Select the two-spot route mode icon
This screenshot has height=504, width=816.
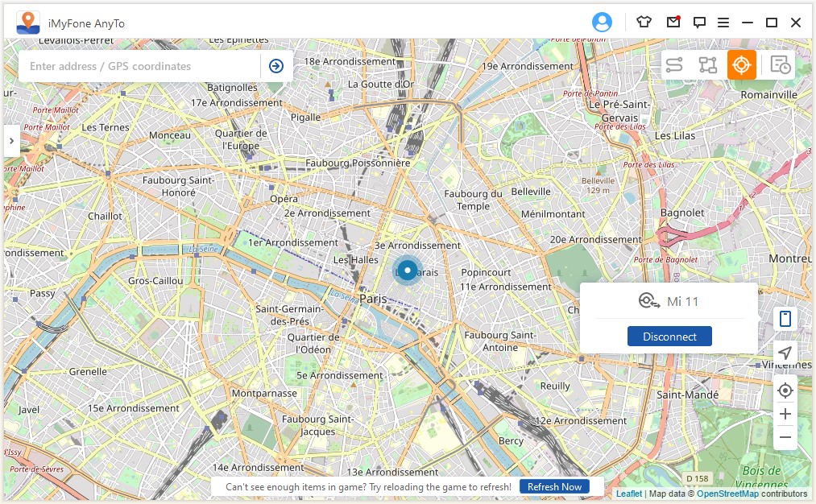674,65
